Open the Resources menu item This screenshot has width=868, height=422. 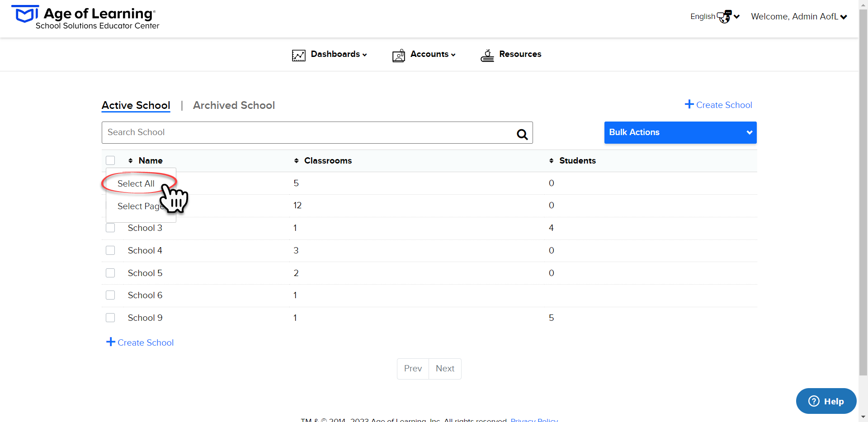(x=520, y=54)
